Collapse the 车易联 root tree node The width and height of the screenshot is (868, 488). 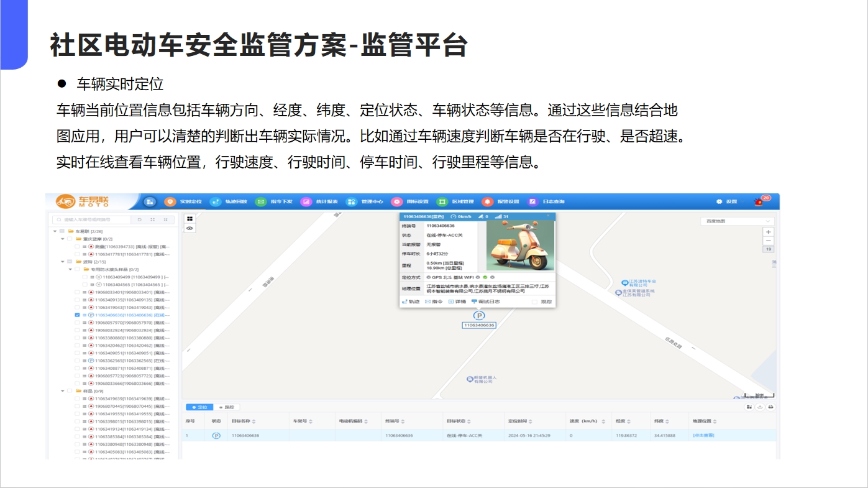(55, 231)
